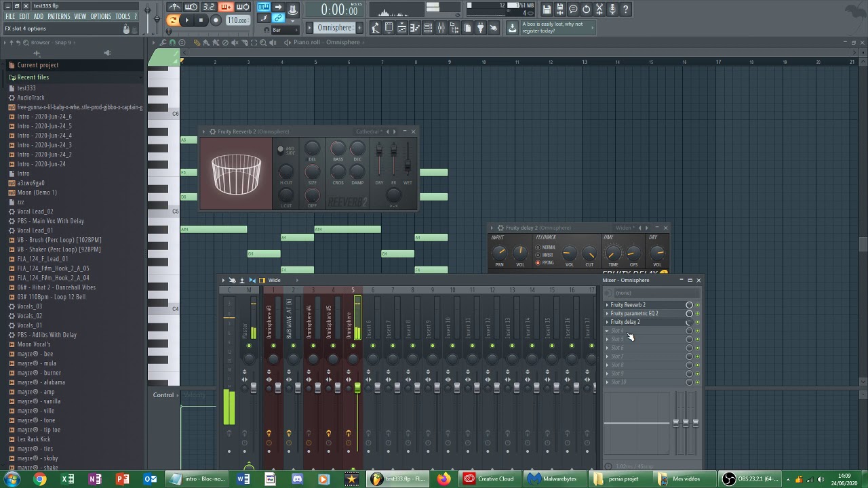Mute the Master mixer track LED

pos(249,346)
